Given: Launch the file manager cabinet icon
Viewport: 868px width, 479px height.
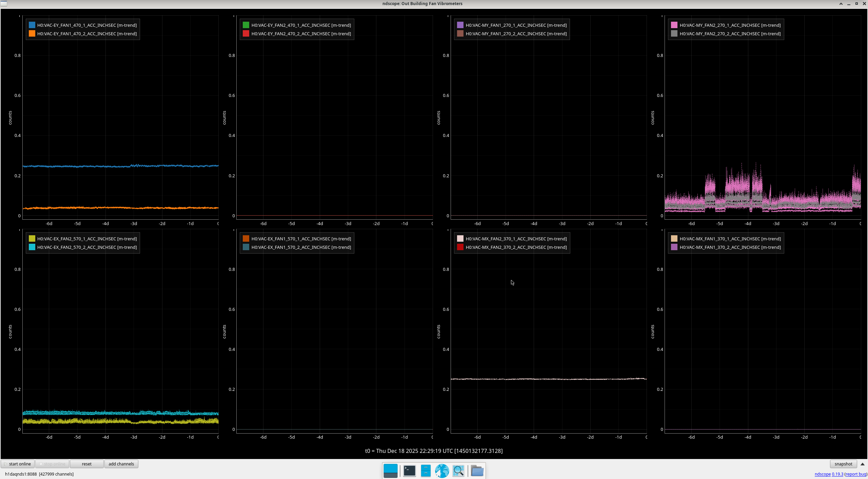Looking at the screenshot, I should [x=426, y=471].
